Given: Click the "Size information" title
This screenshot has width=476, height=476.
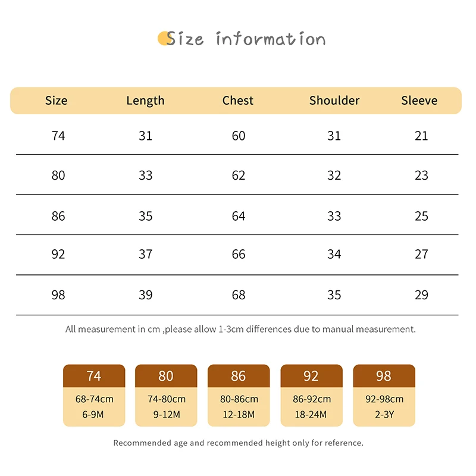Looking at the screenshot, I should pos(246,39).
